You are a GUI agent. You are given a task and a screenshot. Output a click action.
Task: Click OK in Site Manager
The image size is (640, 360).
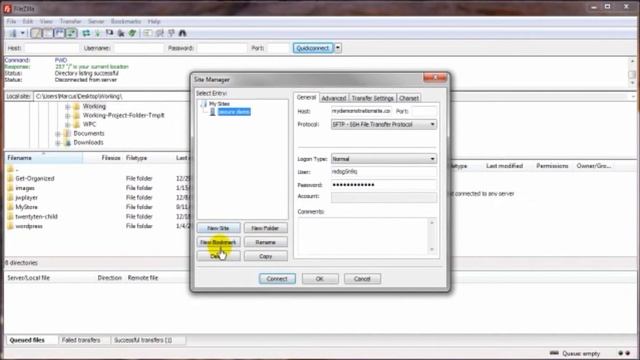point(320,279)
